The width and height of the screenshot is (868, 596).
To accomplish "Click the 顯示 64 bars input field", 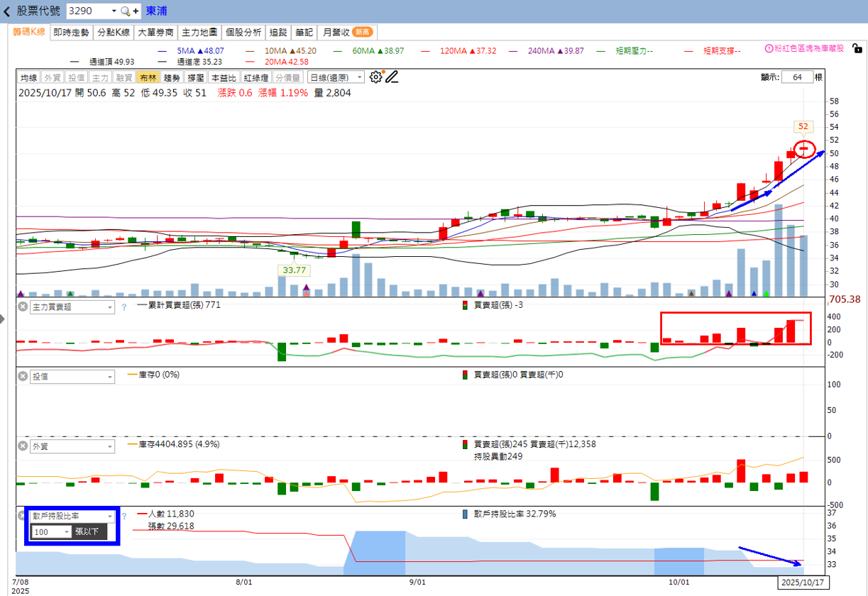I will click(x=797, y=77).
